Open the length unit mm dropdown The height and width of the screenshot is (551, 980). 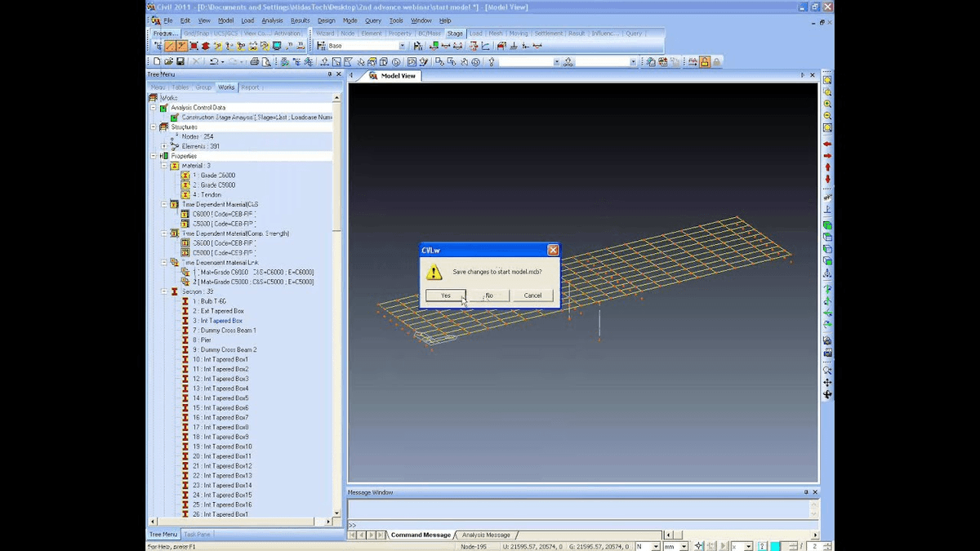(x=684, y=546)
